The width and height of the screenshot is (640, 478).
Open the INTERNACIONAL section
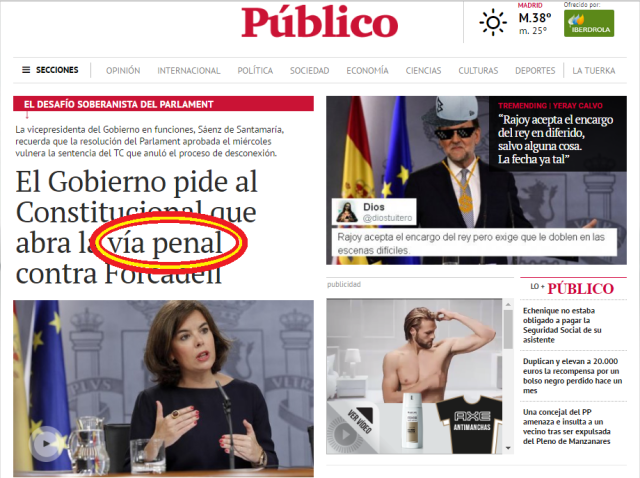pos(189,71)
